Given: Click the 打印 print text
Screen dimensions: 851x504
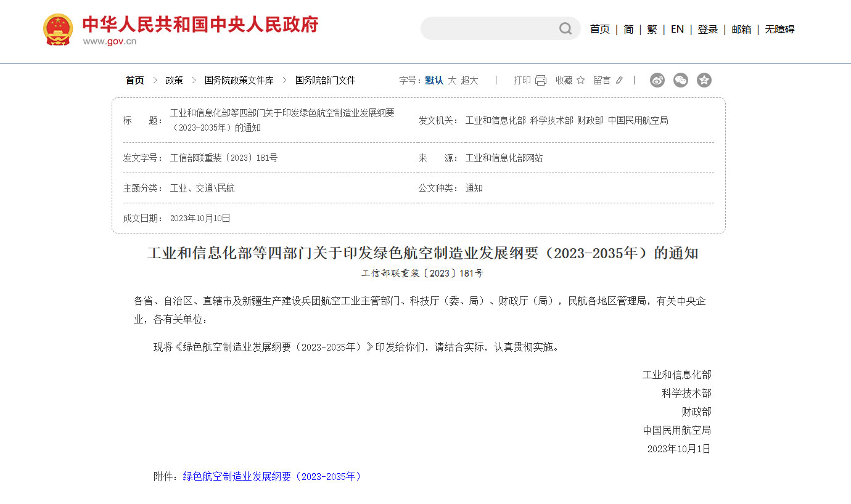Looking at the screenshot, I should (x=522, y=80).
